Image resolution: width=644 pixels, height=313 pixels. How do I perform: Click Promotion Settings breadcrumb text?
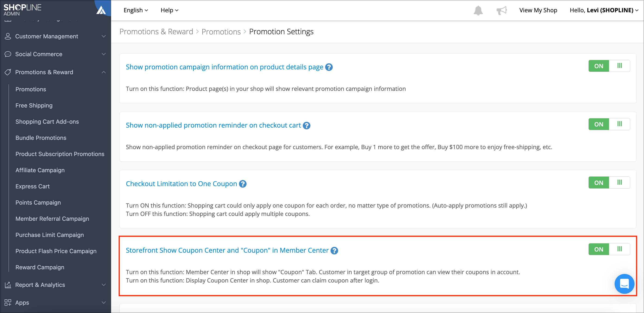(281, 32)
